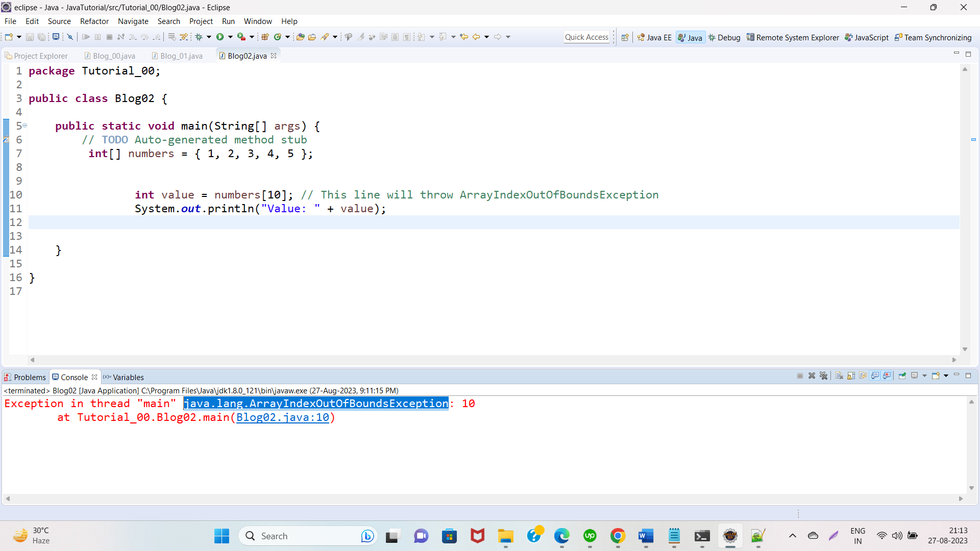Open Google Chrome from taskbar
Viewport: 980px width, 551px height.
click(x=618, y=536)
